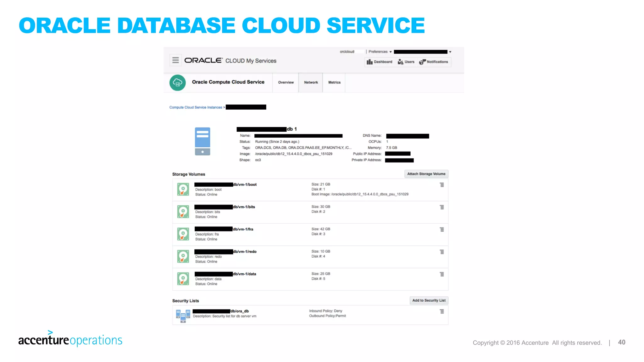
Task: Click the Notifications icon
Action: pos(422,62)
